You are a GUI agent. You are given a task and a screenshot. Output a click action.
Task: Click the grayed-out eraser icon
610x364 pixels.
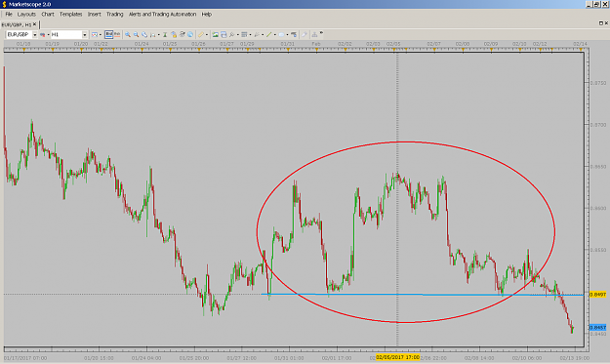point(305,34)
